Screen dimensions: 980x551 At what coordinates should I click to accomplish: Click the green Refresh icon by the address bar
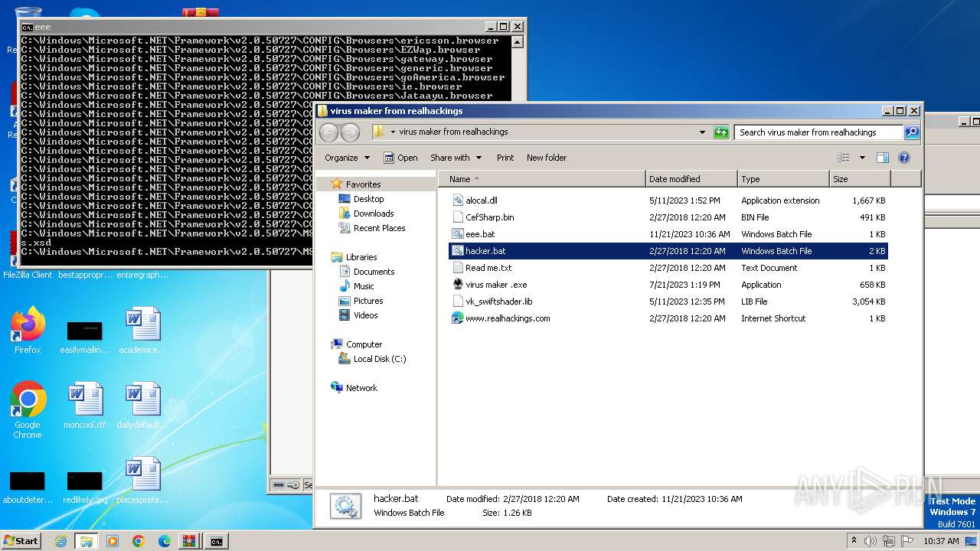click(721, 132)
